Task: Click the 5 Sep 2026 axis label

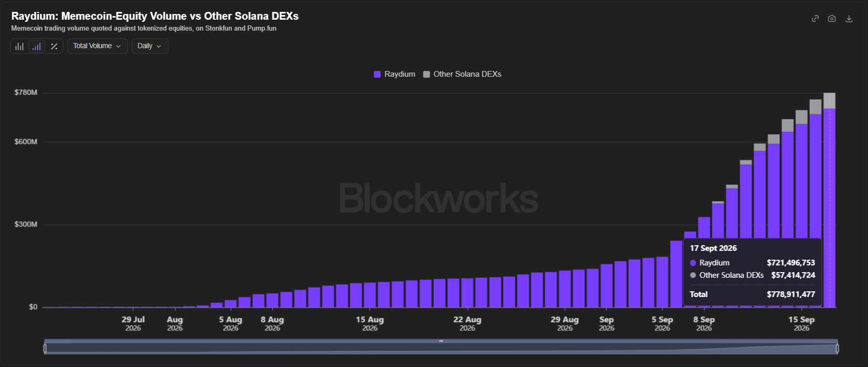Action: click(662, 323)
